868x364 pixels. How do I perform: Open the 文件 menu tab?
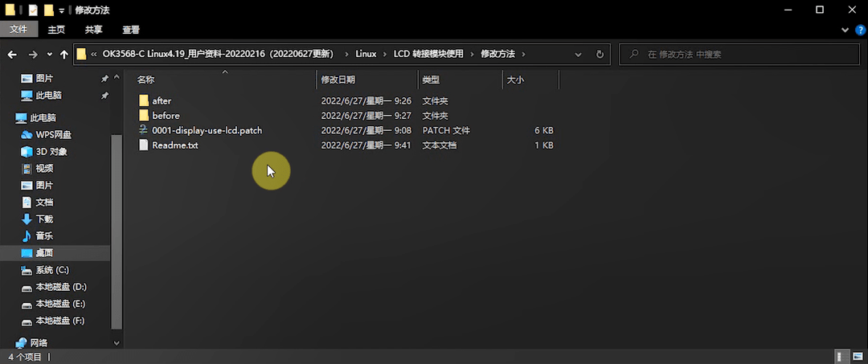(x=18, y=29)
